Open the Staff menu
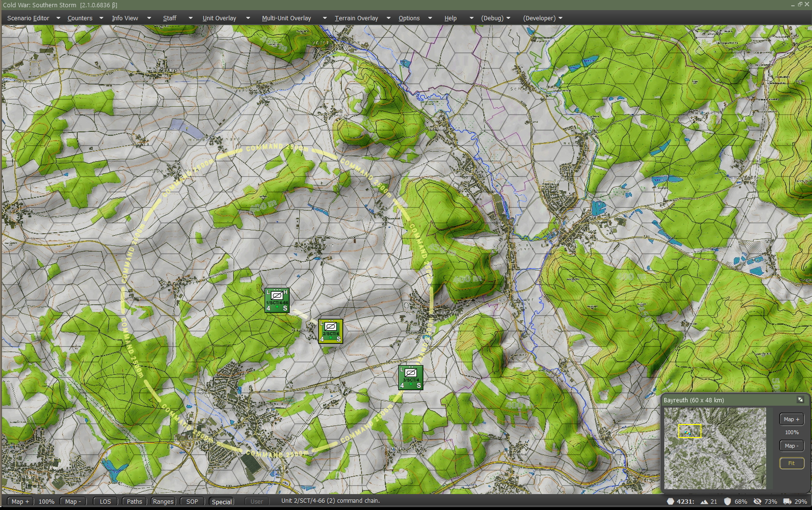 [x=169, y=18]
